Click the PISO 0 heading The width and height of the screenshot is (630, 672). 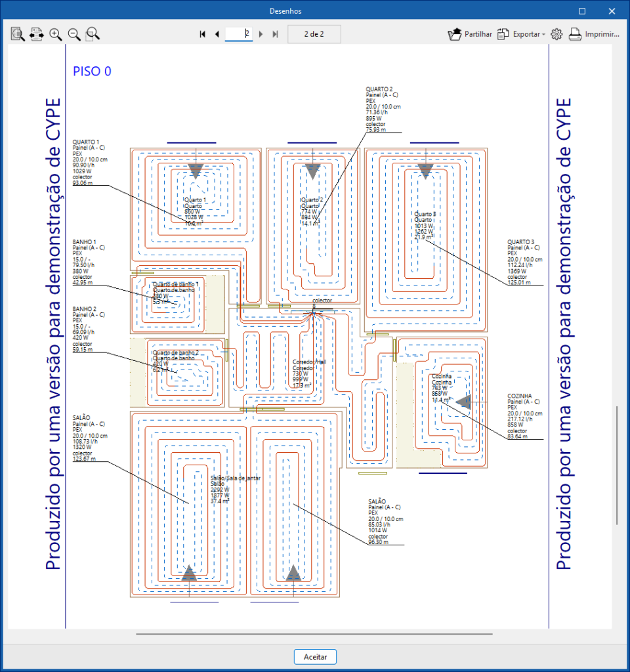tap(92, 71)
